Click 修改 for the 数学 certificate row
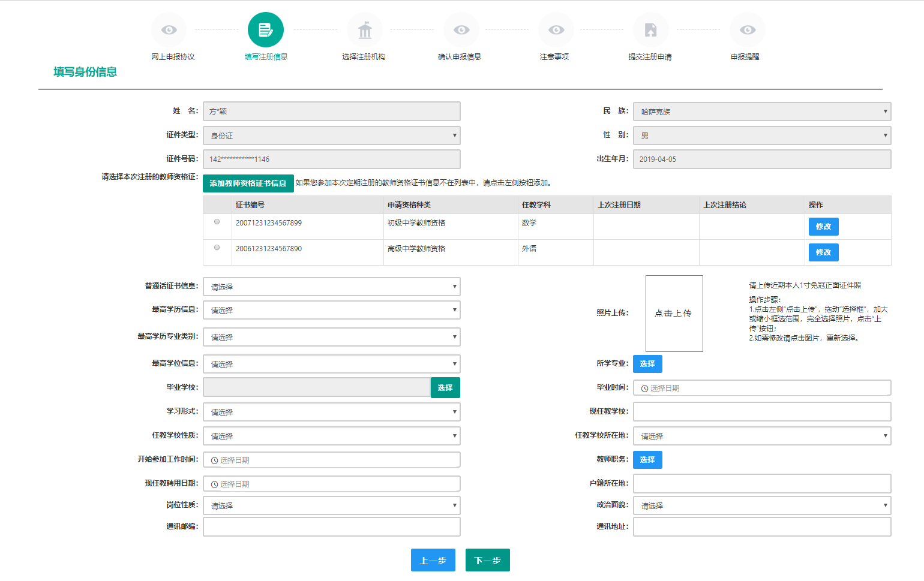924x581 pixels. pyautogui.click(x=823, y=227)
